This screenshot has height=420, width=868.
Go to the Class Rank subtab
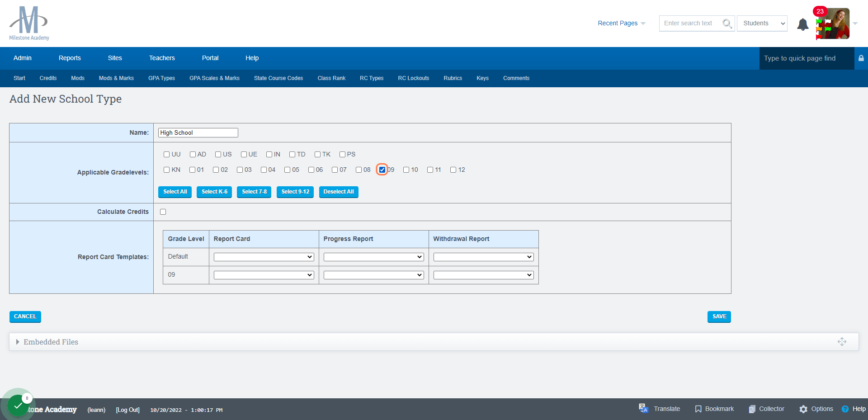tap(331, 78)
